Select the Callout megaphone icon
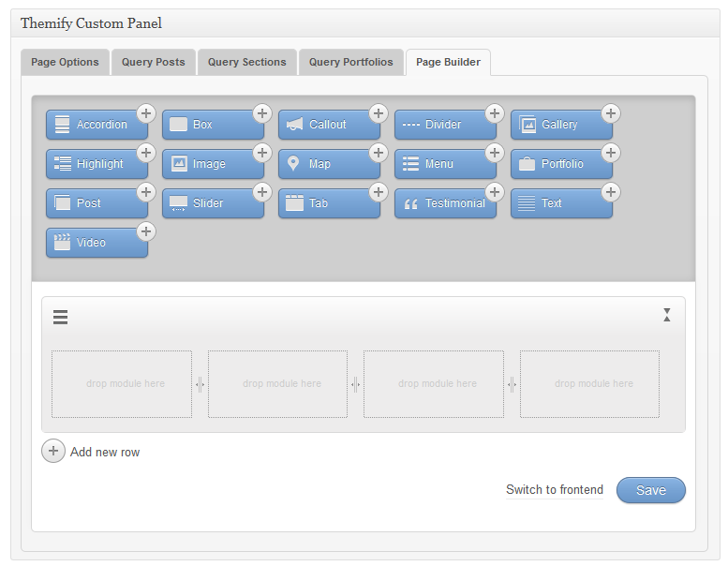Screen dimensions: 728x566 tap(294, 125)
